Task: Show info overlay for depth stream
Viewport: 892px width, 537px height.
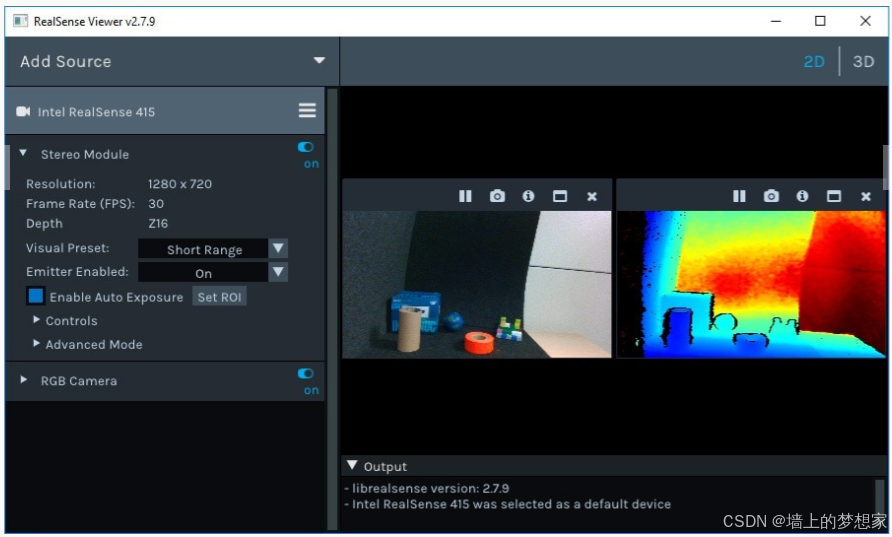Action: click(802, 196)
